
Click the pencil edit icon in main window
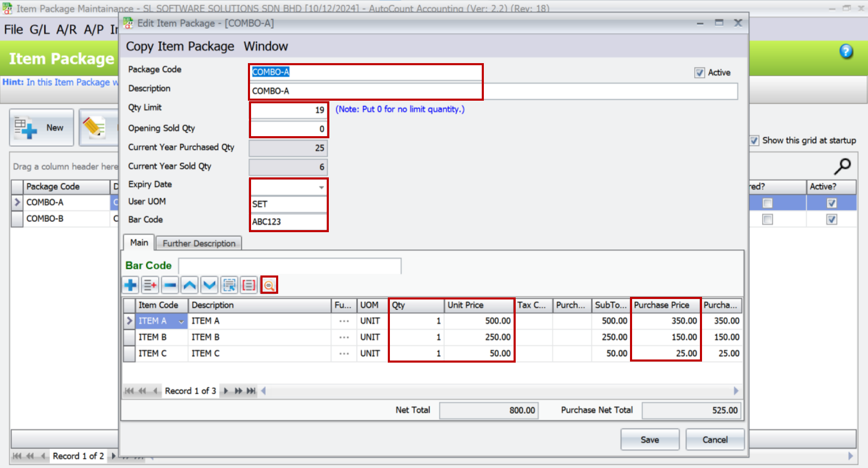pyautogui.click(x=94, y=127)
